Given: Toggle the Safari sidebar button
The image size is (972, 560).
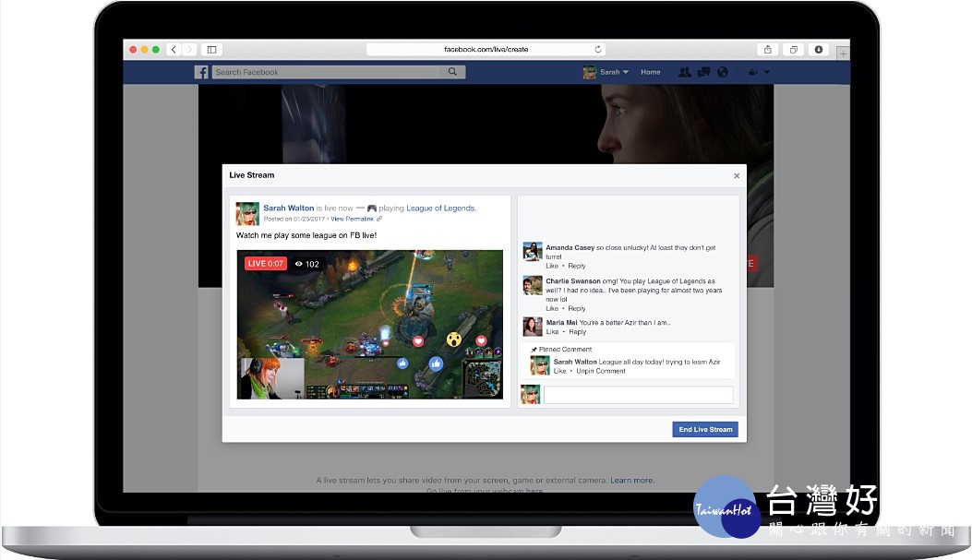Looking at the screenshot, I should click(211, 50).
